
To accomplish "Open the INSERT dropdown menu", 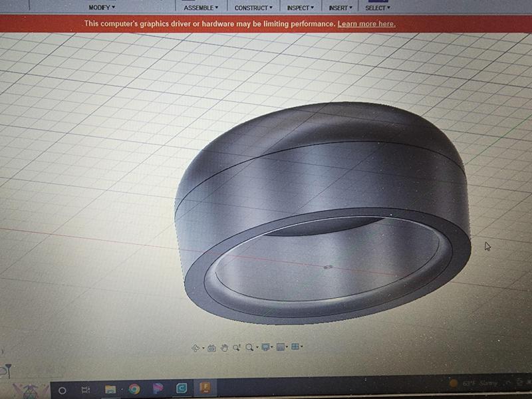I will [x=340, y=7].
